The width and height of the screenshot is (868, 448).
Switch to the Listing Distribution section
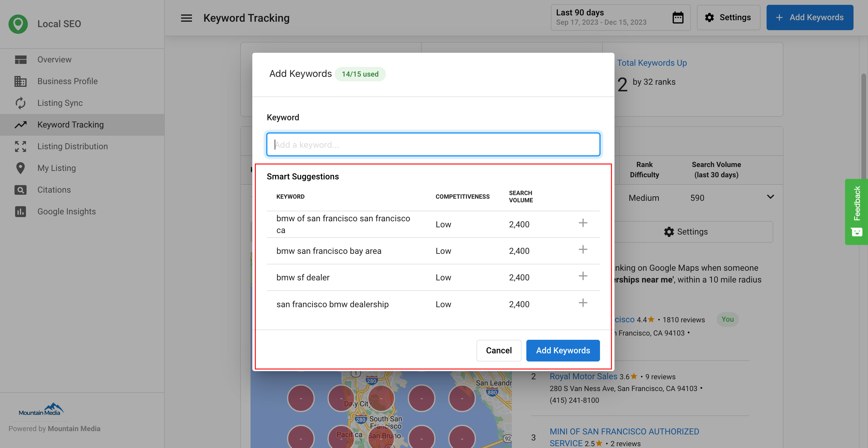pyautogui.click(x=72, y=146)
